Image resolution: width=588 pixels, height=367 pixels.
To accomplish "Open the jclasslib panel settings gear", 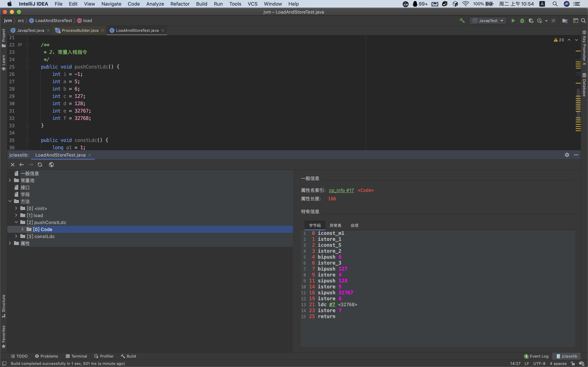I will click(x=567, y=155).
